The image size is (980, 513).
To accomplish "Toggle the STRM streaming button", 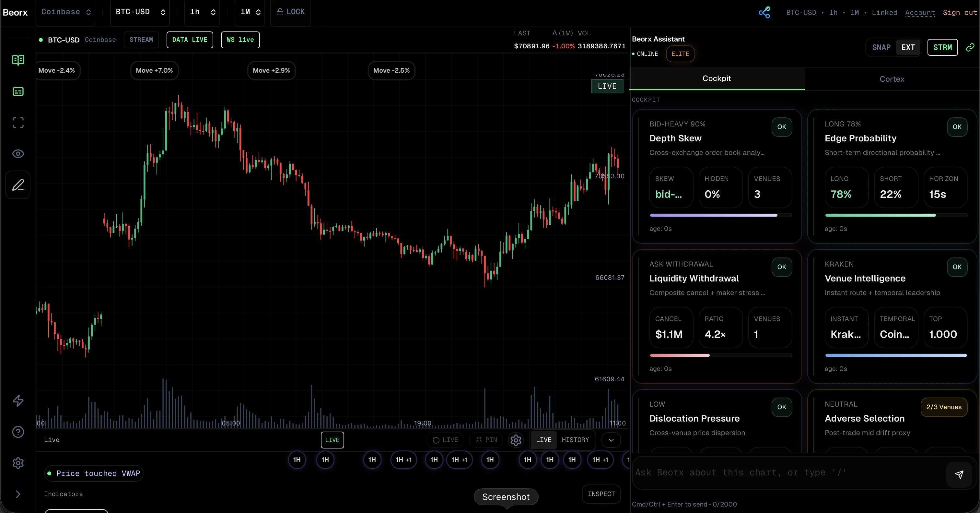I will pyautogui.click(x=942, y=48).
